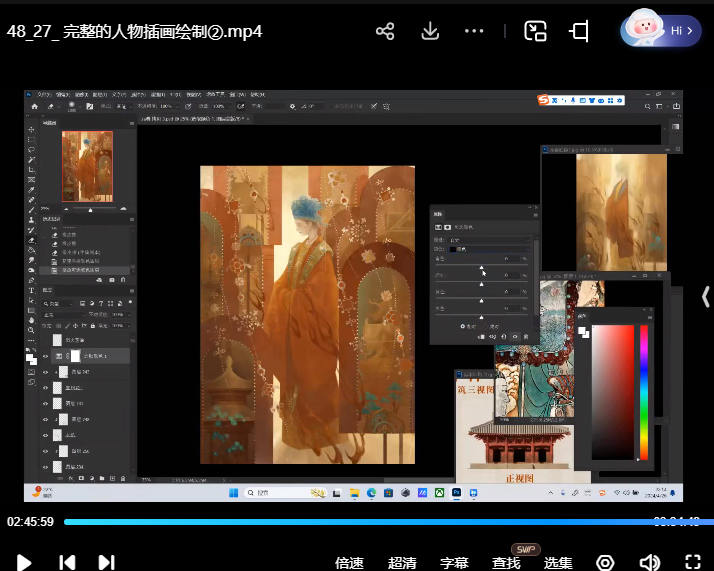
Task: Toggle 字幕 subtitles
Action: 455,563
